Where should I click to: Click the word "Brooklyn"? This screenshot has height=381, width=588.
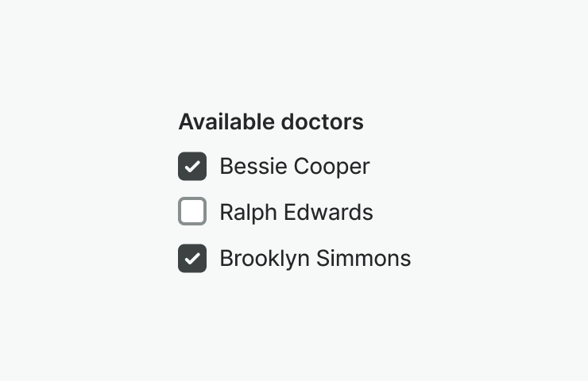coord(264,258)
